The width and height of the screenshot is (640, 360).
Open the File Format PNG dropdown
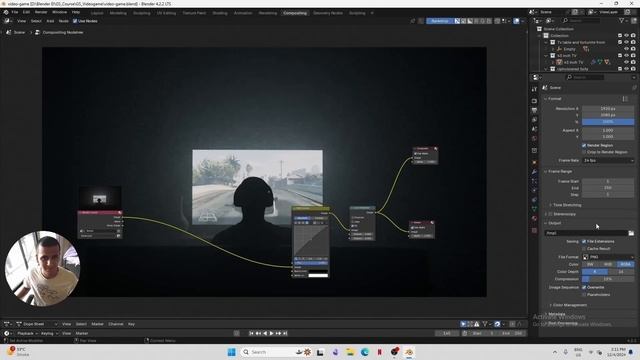608,257
